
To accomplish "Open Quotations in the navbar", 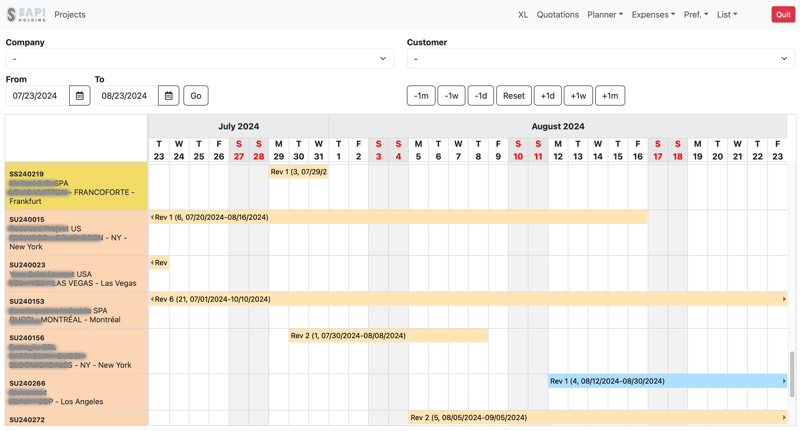I will (558, 15).
